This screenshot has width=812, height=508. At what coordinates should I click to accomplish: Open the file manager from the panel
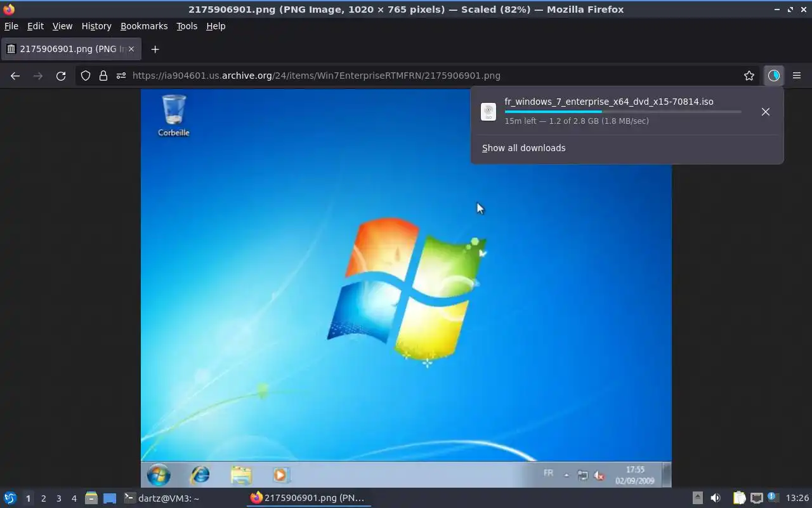tap(91, 498)
